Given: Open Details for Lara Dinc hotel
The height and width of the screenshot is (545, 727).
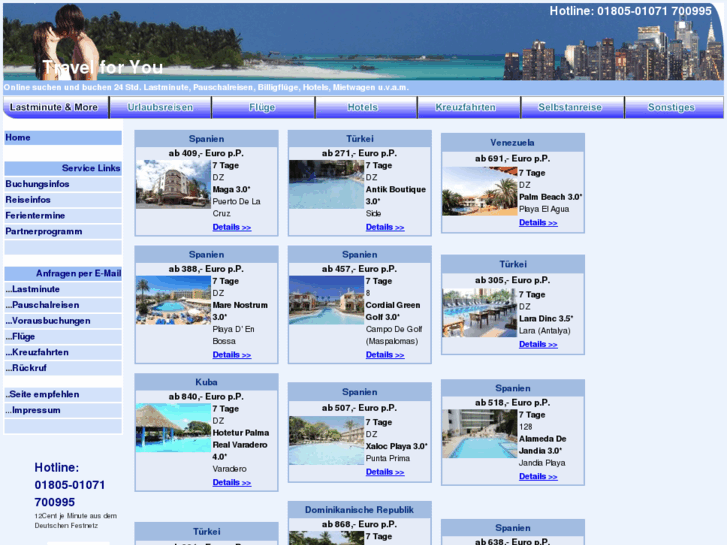Looking at the screenshot, I should pos(538,345).
